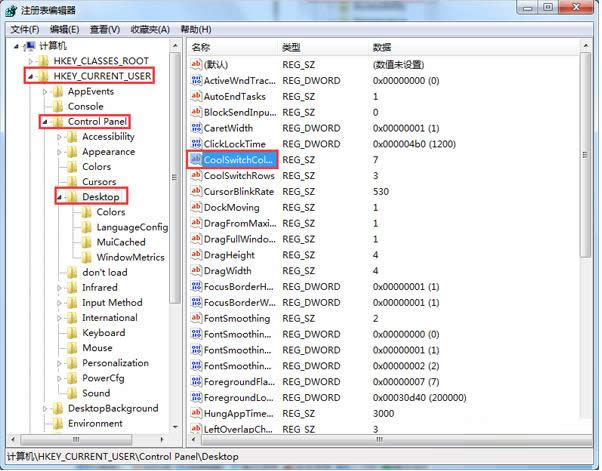Select the CoolSwitchCol... value entry

click(239, 160)
